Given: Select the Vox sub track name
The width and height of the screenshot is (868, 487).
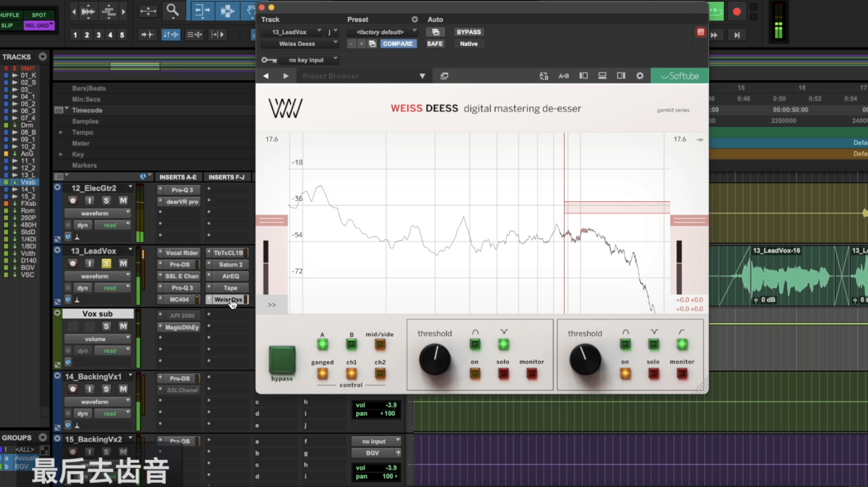Looking at the screenshot, I should click(x=97, y=314).
